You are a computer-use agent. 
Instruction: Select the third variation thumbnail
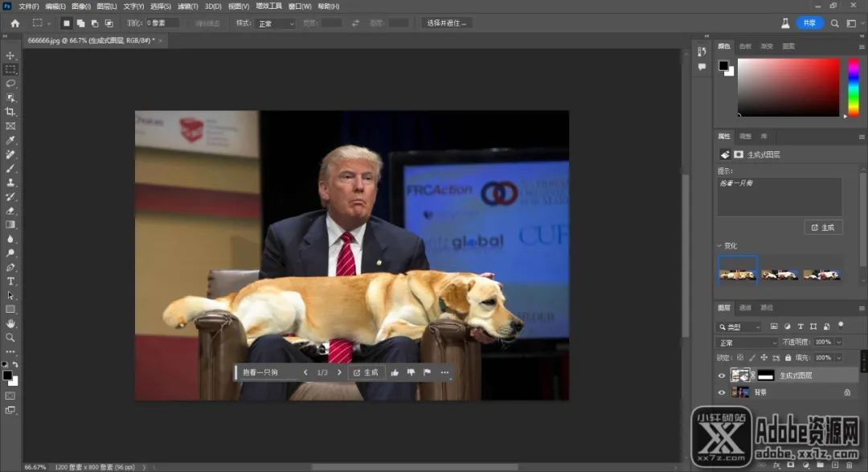point(821,273)
